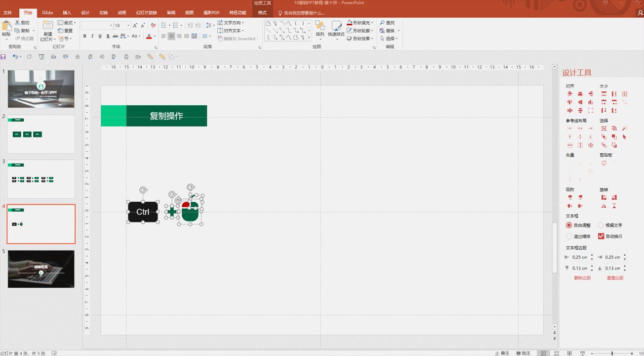Click the Underline icon
Image resolution: width=644 pixels, height=356 pixels.
coord(100,36)
